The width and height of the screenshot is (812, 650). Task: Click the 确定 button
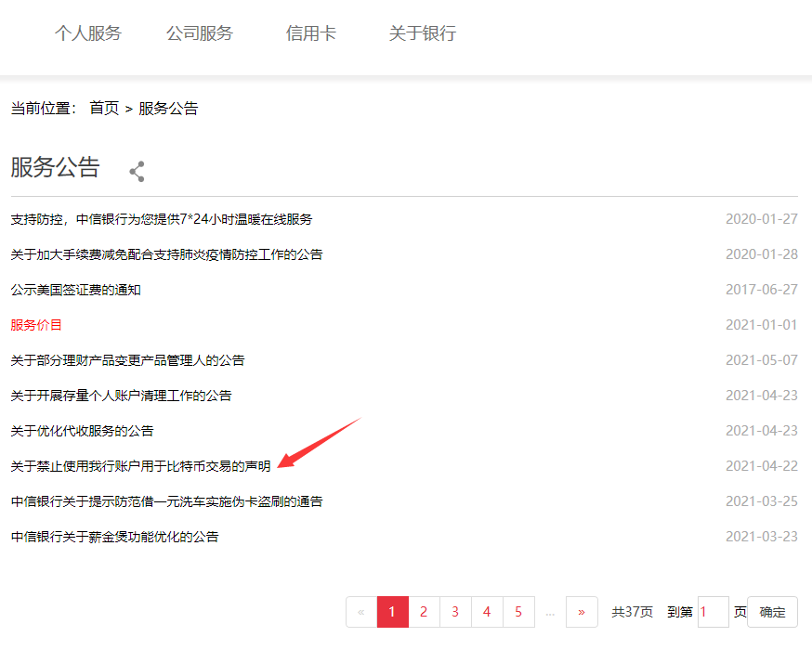772,612
